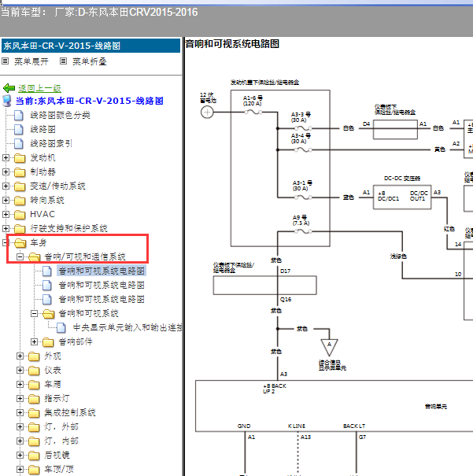Collapse the 车身 tree node
473x476 pixels.
coord(6,243)
